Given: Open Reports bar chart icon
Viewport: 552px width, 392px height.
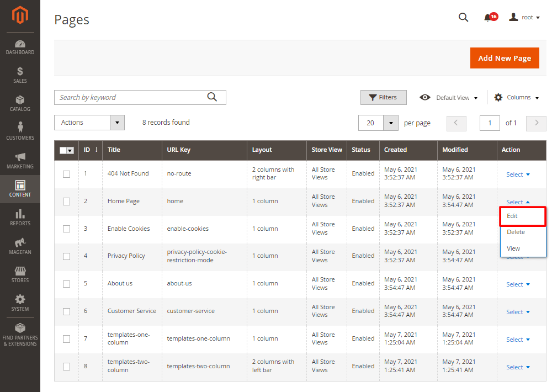Looking at the screenshot, I should (x=20, y=217).
